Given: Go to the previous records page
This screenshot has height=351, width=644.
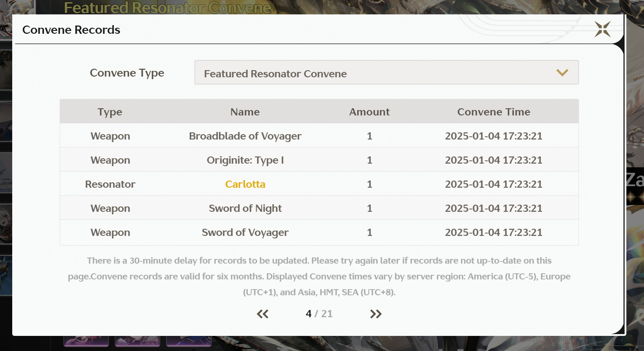Looking at the screenshot, I should (262, 314).
